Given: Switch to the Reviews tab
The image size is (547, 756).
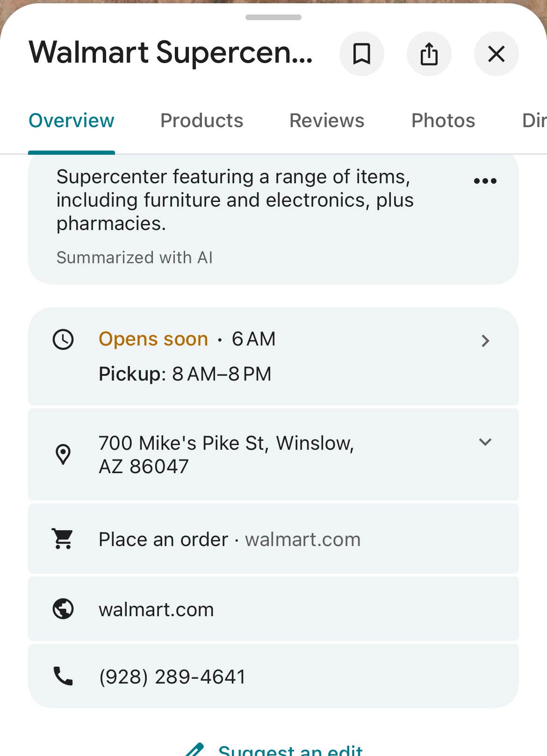Looking at the screenshot, I should (326, 120).
